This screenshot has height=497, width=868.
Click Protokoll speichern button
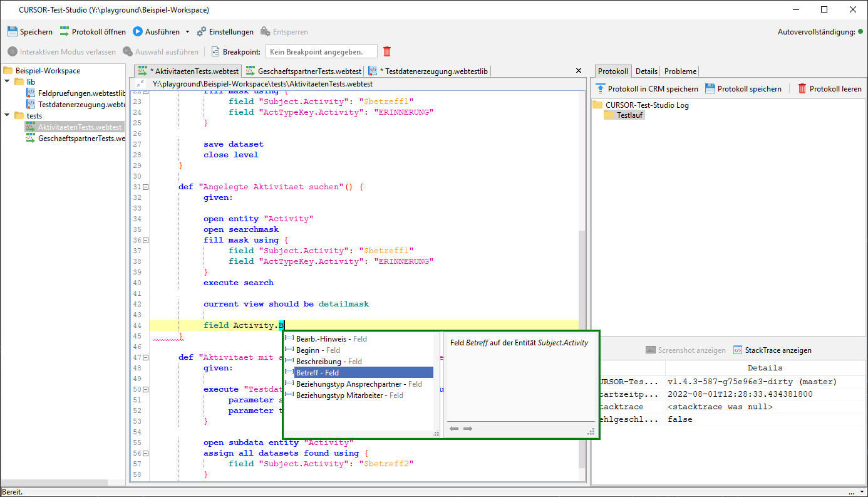[743, 89]
